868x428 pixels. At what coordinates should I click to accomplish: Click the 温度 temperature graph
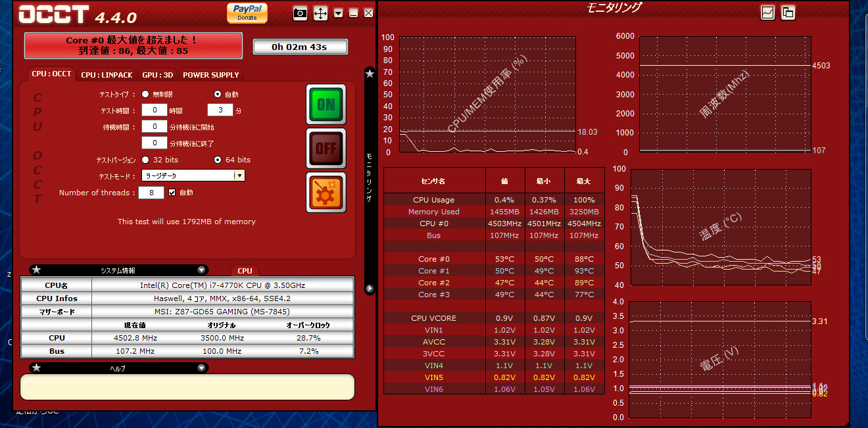pyautogui.click(x=721, y=227)
